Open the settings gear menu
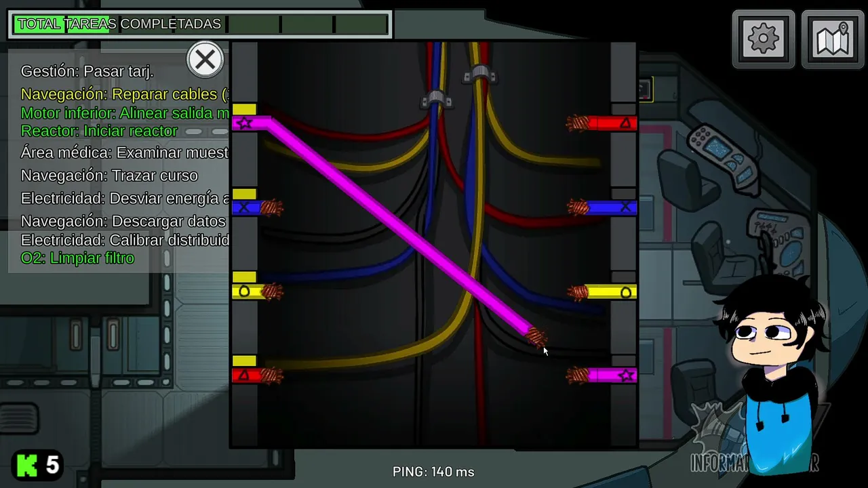Viewport: 868px width, 488px height. [764, 39]
